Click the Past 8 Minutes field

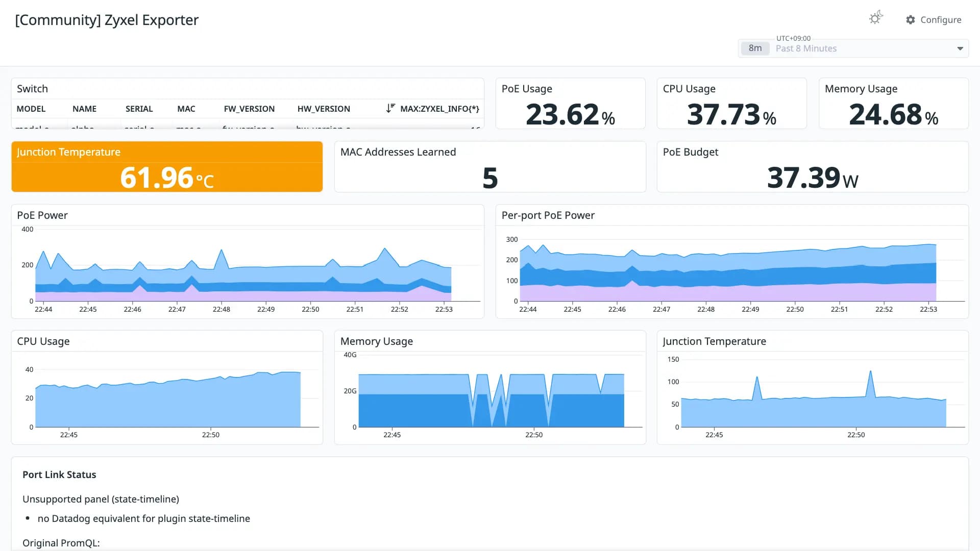point(853,48)
